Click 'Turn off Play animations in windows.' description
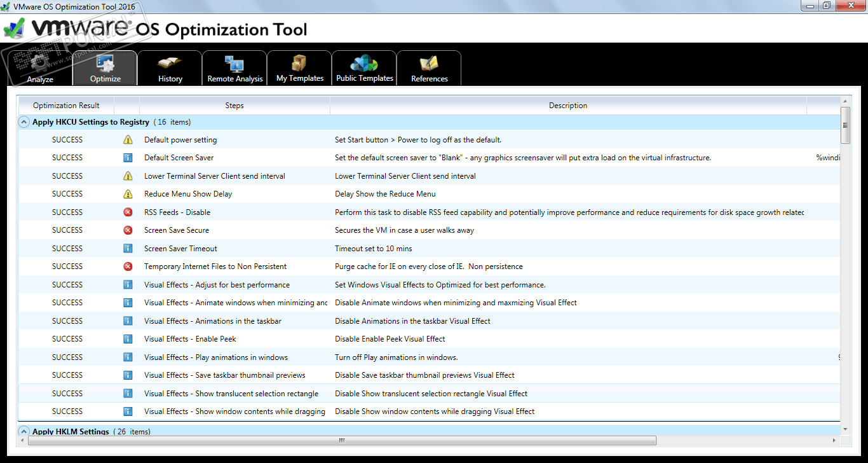The height and width of the screenshot is (463, 868). coord(397,357)
